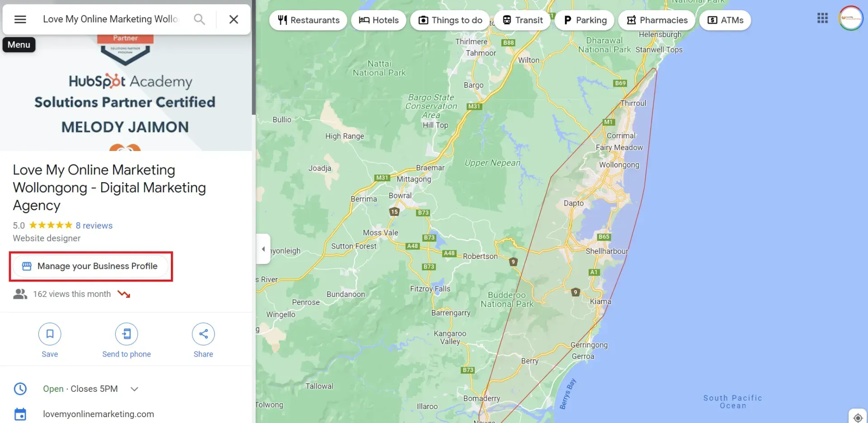This screenshot has height=423, width=868.
Task: Click Open · Closes 5PM text
Action: [x=80, y=389]
